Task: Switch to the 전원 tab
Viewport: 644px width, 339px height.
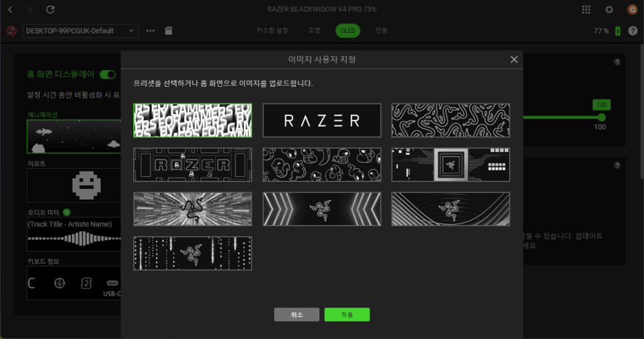Action: [x=381, y=31]
